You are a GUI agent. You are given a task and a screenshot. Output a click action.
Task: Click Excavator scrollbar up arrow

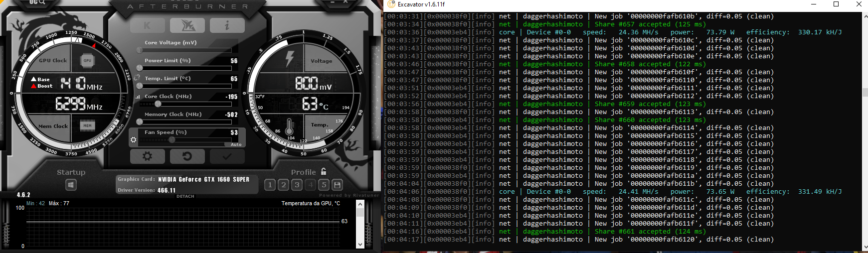(x=865, y=16)
